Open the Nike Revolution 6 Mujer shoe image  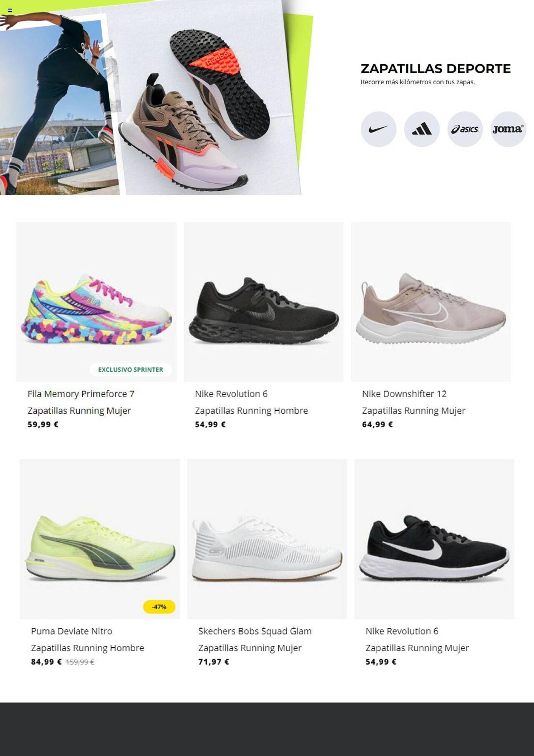tap(434, 539)
